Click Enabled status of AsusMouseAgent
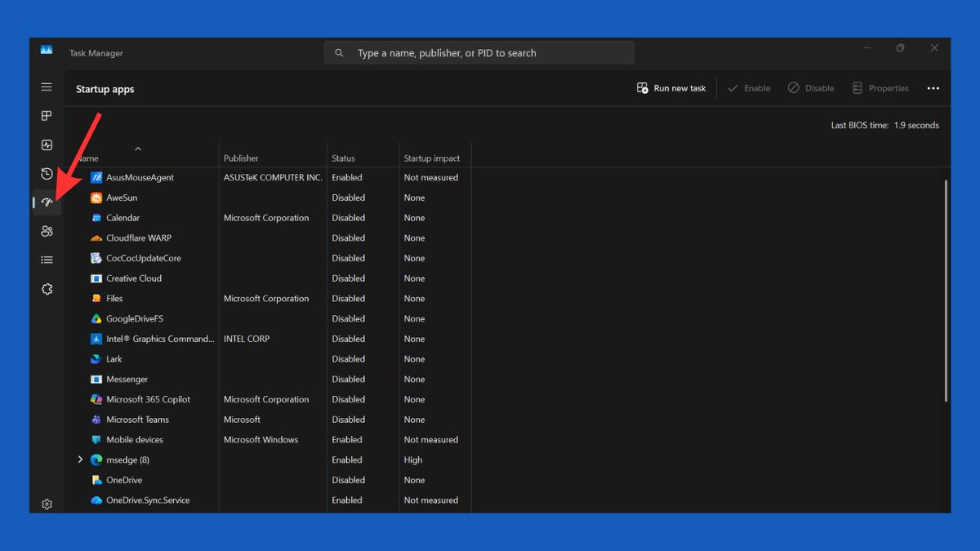This screenshot has width=980, height=551. click(347, 177)
